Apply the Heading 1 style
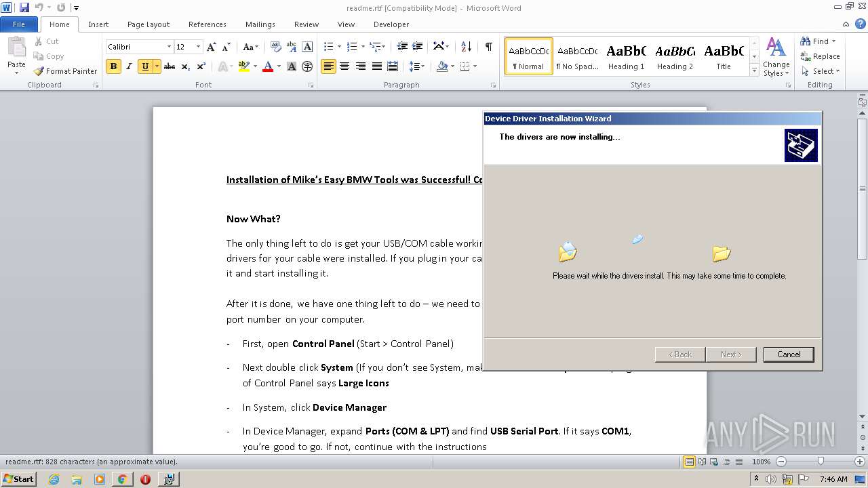 [626, 56]
